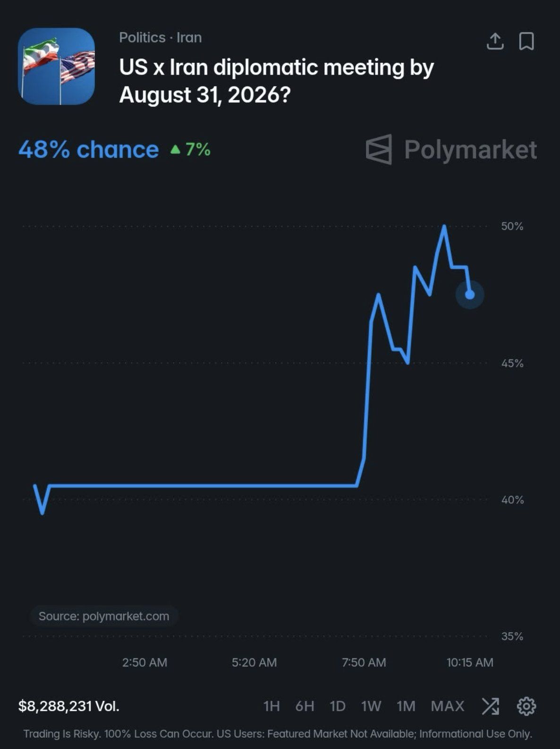
Task: Open chart settings gear icon
Action: pos(526,706)
